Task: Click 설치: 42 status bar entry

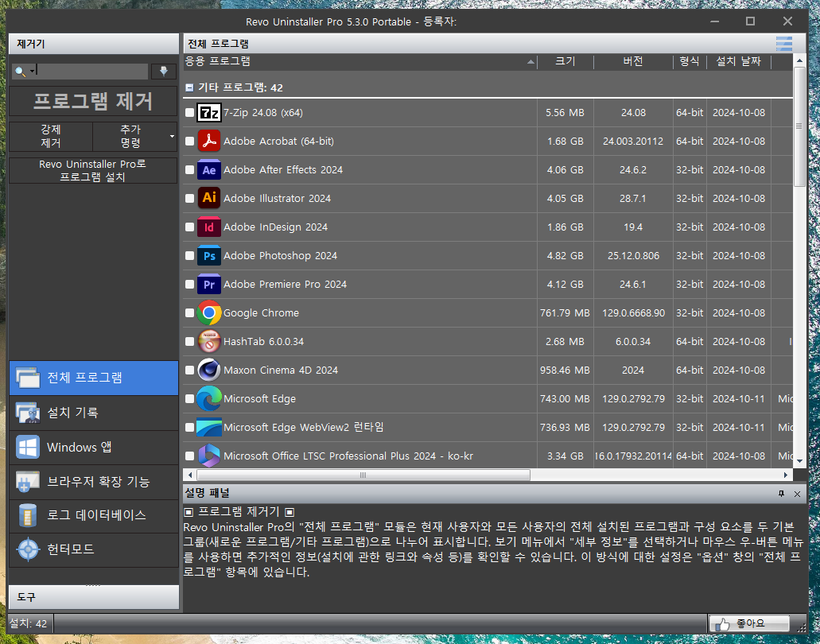Action: click(29, 623)
